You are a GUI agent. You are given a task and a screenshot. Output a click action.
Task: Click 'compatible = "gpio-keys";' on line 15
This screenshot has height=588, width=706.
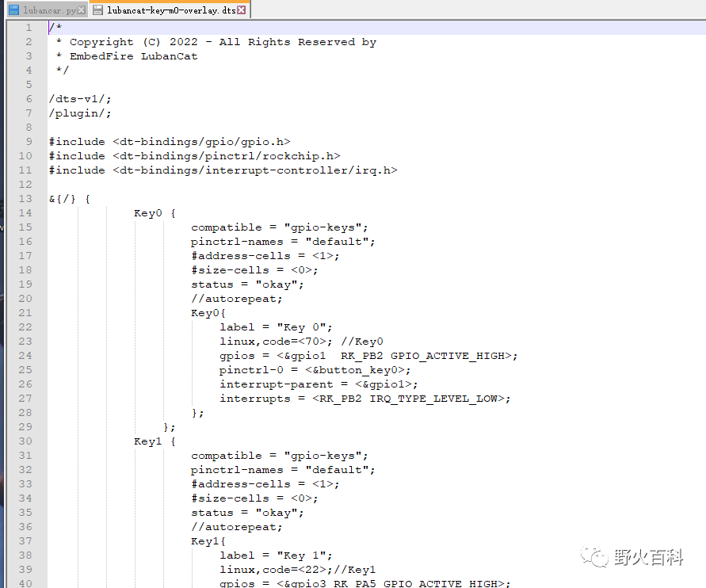coord(279,227)
